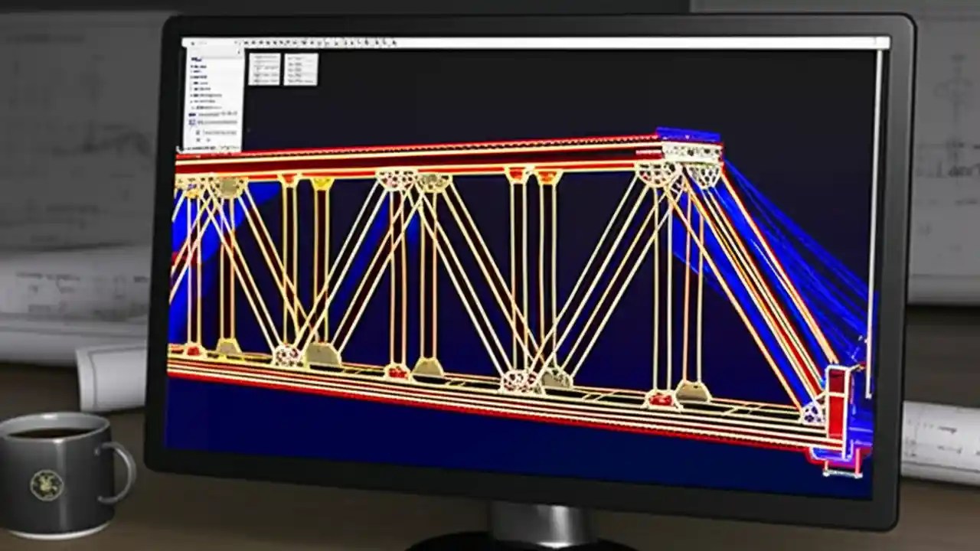
Task: Open the File menu at the top
Action: 194,44
